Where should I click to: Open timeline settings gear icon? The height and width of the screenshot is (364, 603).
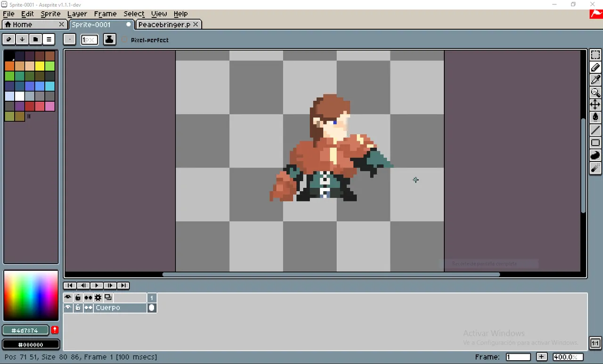[98, 298]
